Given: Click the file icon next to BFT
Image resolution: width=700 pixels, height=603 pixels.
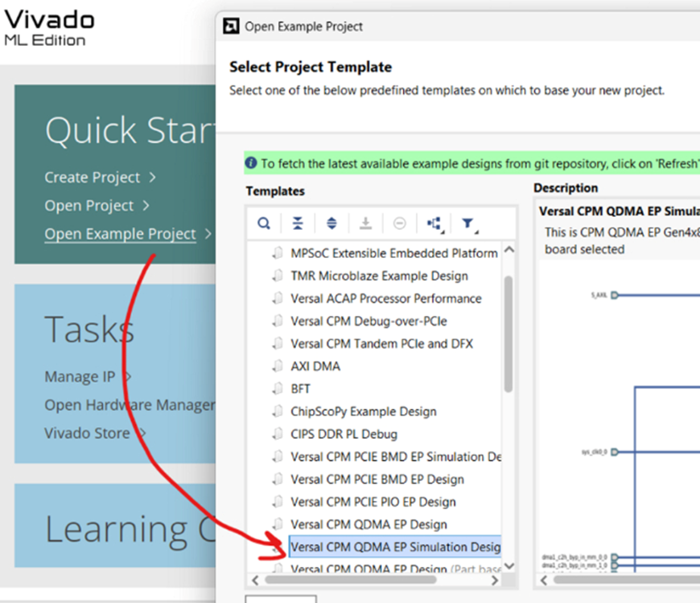Looking at the screenshot, I should pyautogui.click(x=278, y=388).
